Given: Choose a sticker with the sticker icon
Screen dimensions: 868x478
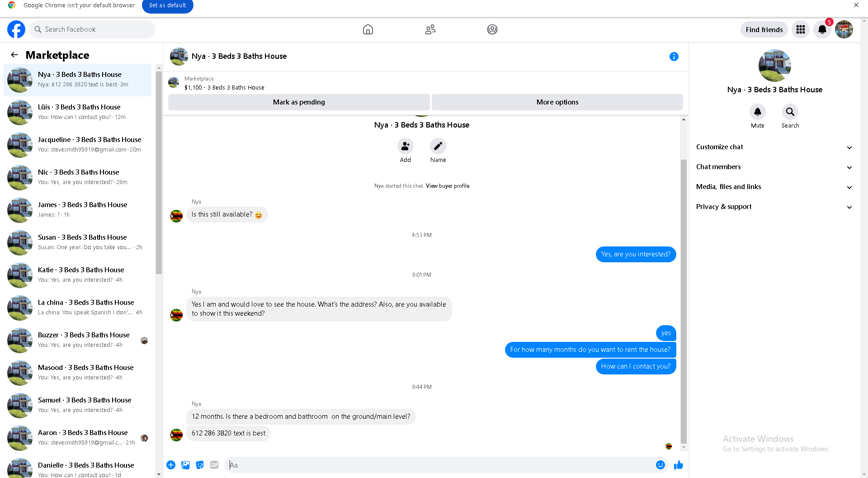Looking at the screenshot, I should pyautogui.click(x=200, y=465).
